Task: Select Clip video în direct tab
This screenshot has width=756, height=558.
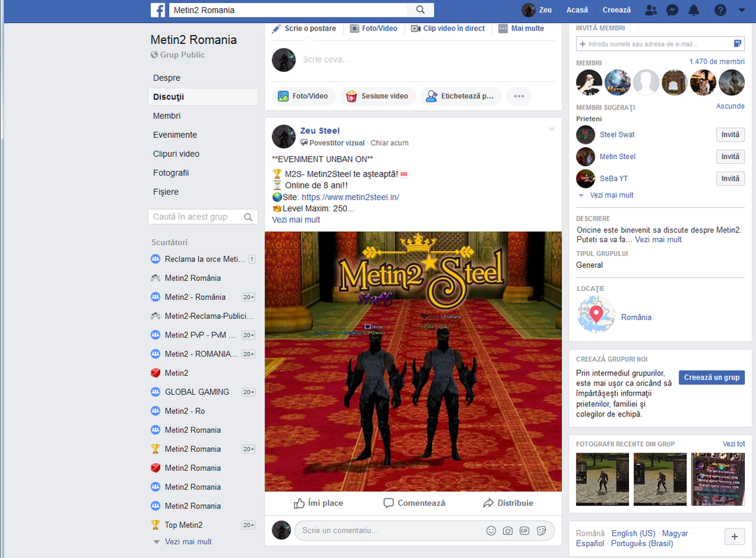Action: pyautogui.click(x=448, y=29)
